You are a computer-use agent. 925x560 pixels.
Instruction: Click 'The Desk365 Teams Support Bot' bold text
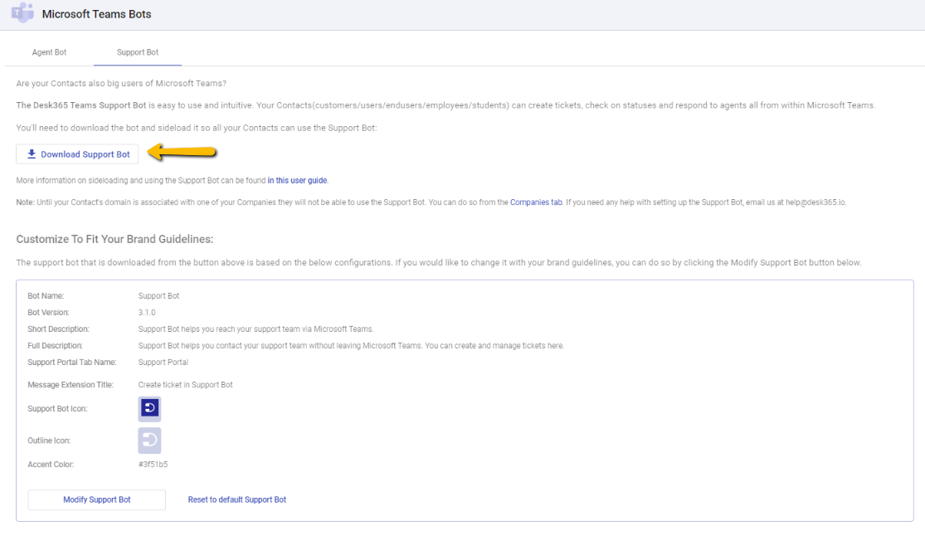pos(80,105)
